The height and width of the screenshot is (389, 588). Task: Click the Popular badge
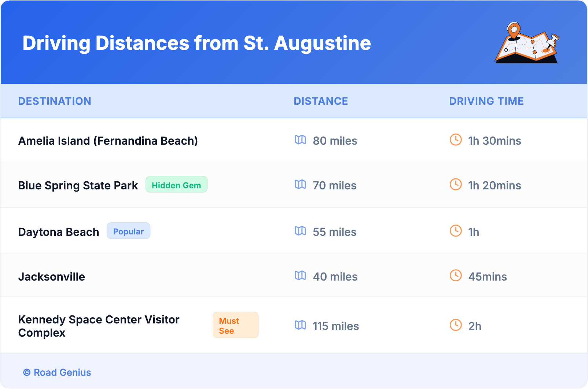pyautogui.click(x=128, y=231)
